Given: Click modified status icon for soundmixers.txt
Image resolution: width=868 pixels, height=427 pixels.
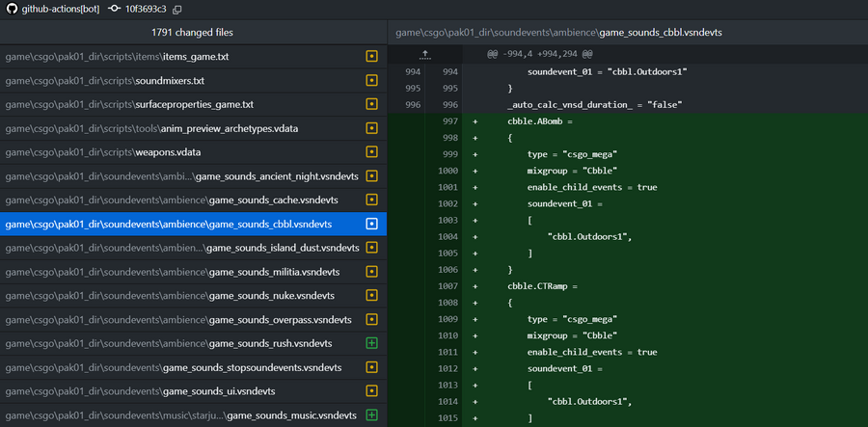Looking at the screenshot, I should pyautogui.click(x=372, y=81).
